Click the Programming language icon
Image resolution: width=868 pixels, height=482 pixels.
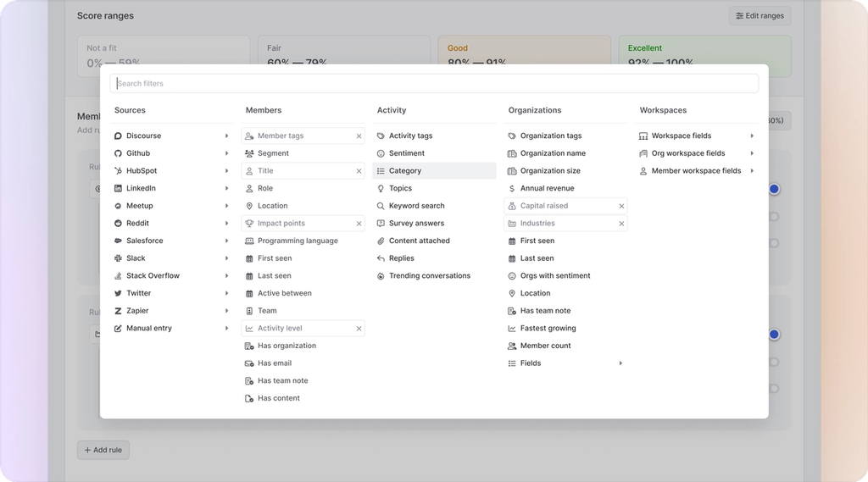pos(249,241)
